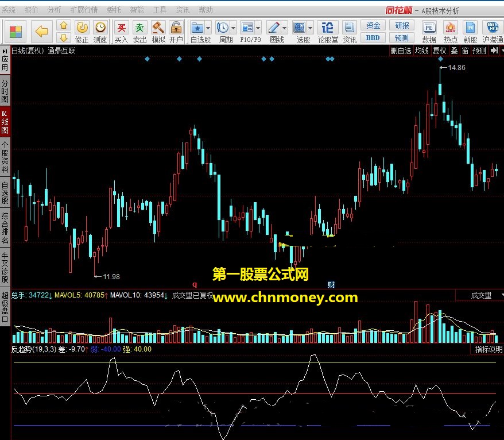Open the 智能 menu
504x440 pixels.
click(137, 10)
